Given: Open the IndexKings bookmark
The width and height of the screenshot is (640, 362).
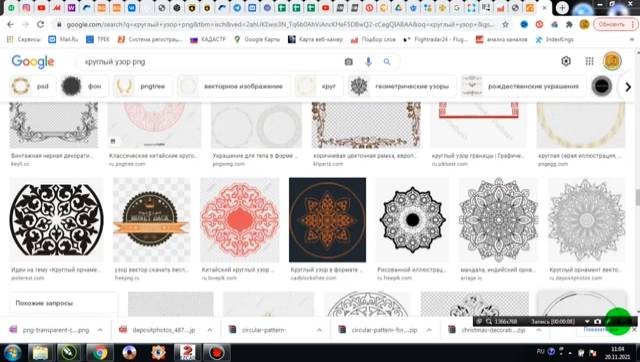Looking at the screenshot, I should point(554,40).
